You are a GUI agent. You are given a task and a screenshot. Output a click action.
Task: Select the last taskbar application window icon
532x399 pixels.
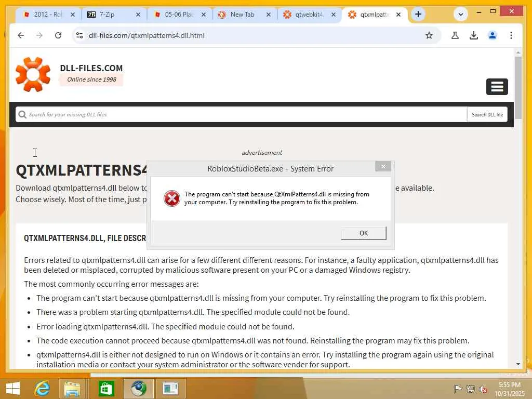coord(170,388)
